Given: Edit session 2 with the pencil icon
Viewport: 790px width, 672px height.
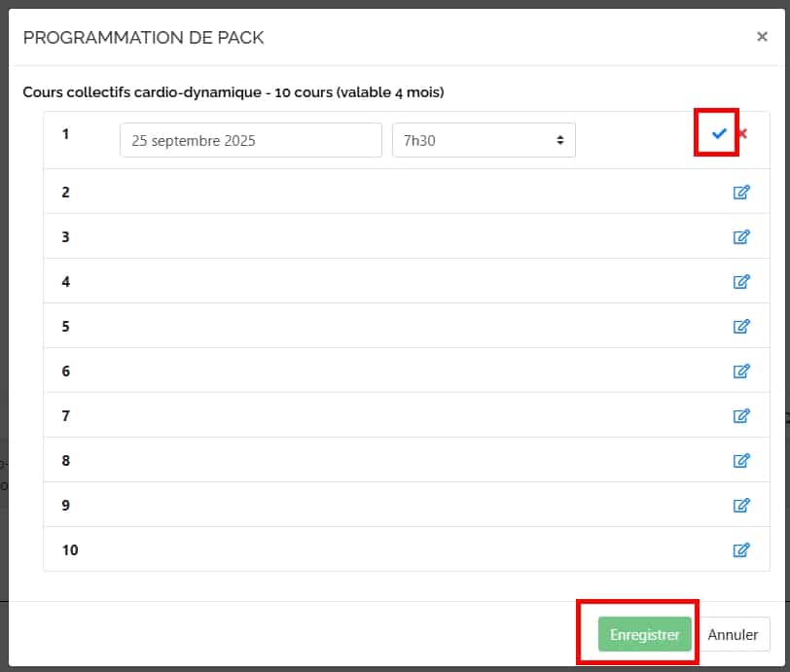Looking at the screenshot, I should [741, 193].
